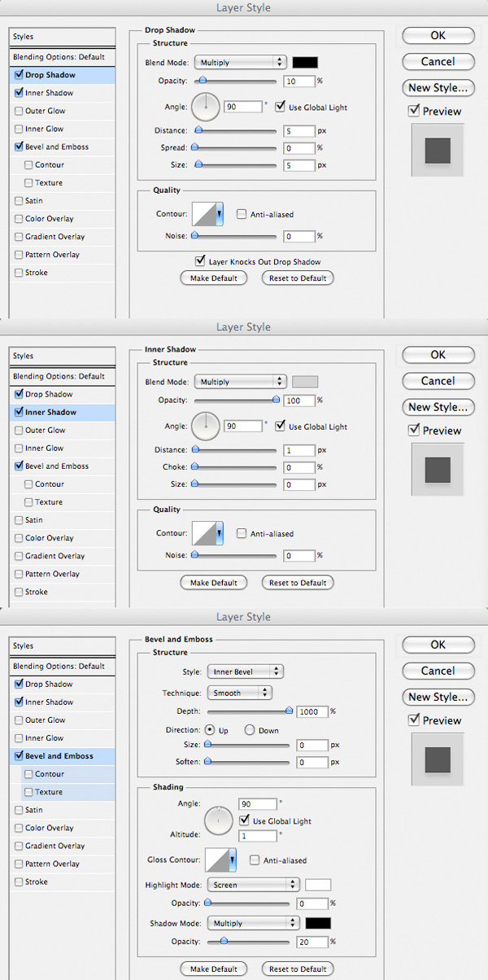Enable Satin checkbox in Bevel and Emboss dialog
Image resolution: width=488 pixels, height=980 pixels.
coord(19,810)
